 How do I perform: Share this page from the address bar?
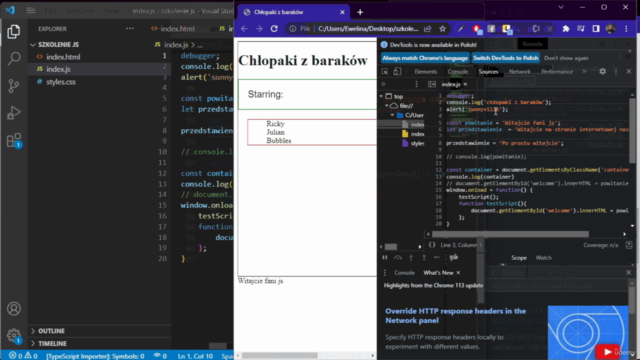point(427,29)
